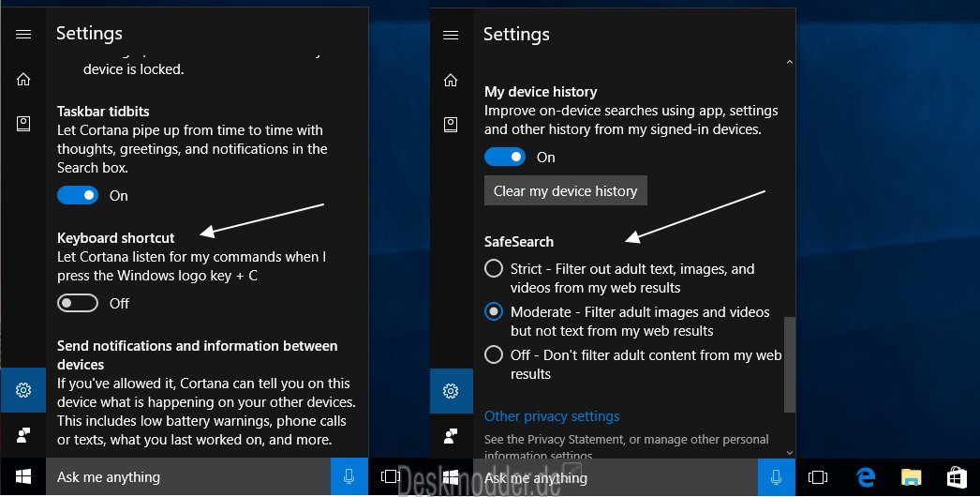Open Feedback icon in left Cortana sidebar

23,435
